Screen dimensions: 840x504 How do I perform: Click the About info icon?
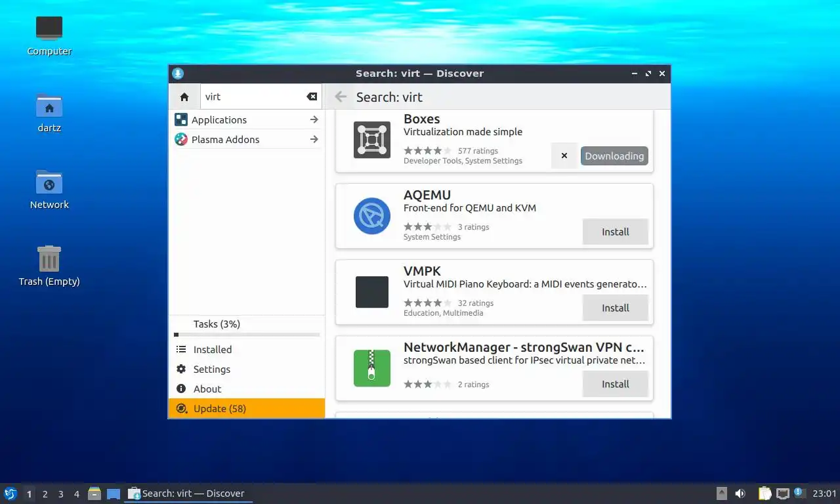pos(181,389)
